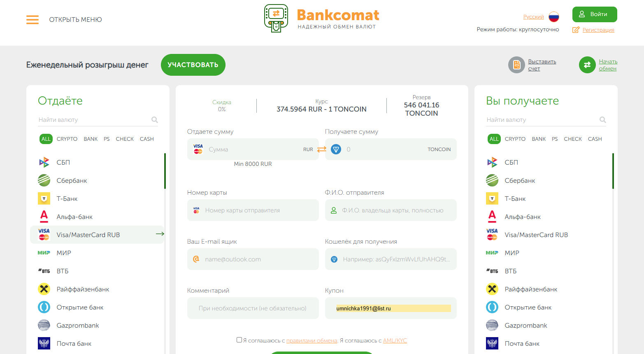Select PS filter in Вы получаете panel
The image size is (644, 354).
click(555, 139)
